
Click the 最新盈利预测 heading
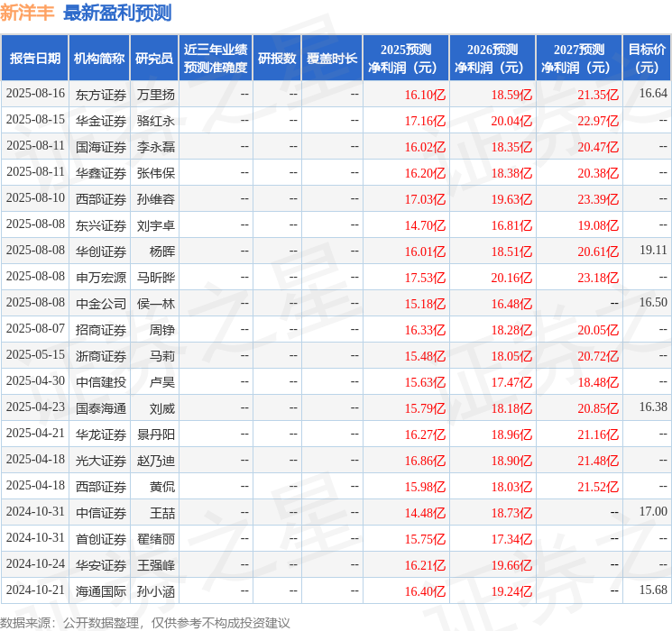(x=117, y=13)
